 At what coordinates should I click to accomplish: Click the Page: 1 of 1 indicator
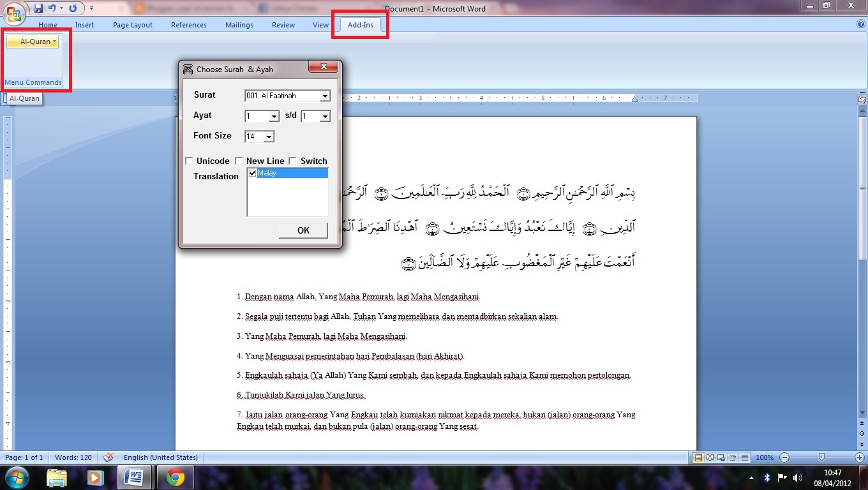coord(24,457)
